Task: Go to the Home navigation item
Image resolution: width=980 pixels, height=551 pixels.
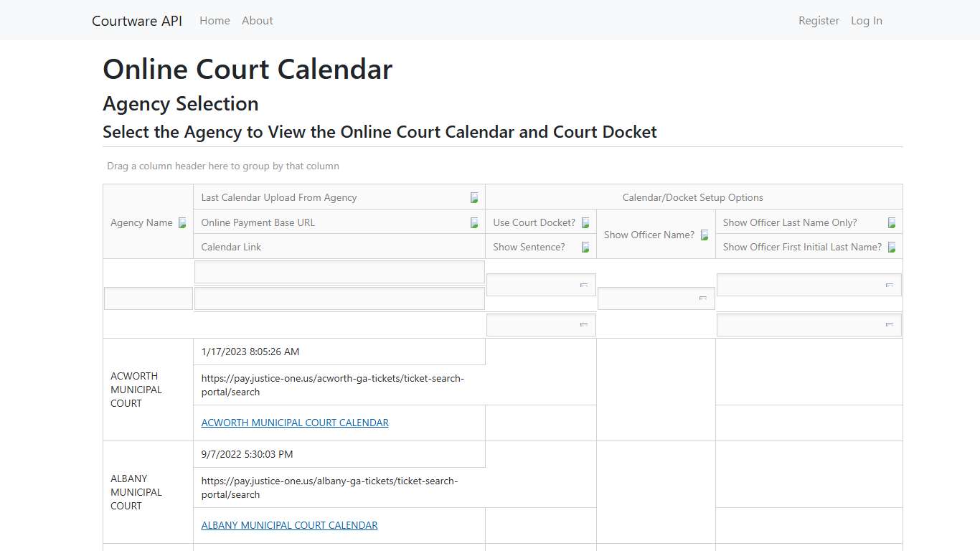Action: pyautogui.click(x=215, y=20)
